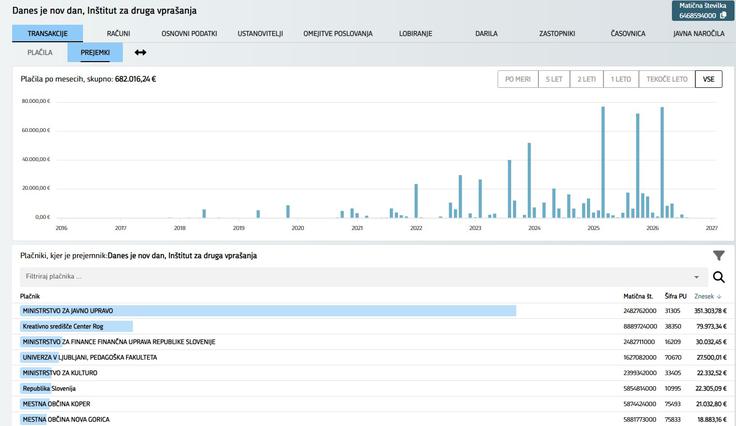Click Šifra PU value 70670

[x=673, y=357]
